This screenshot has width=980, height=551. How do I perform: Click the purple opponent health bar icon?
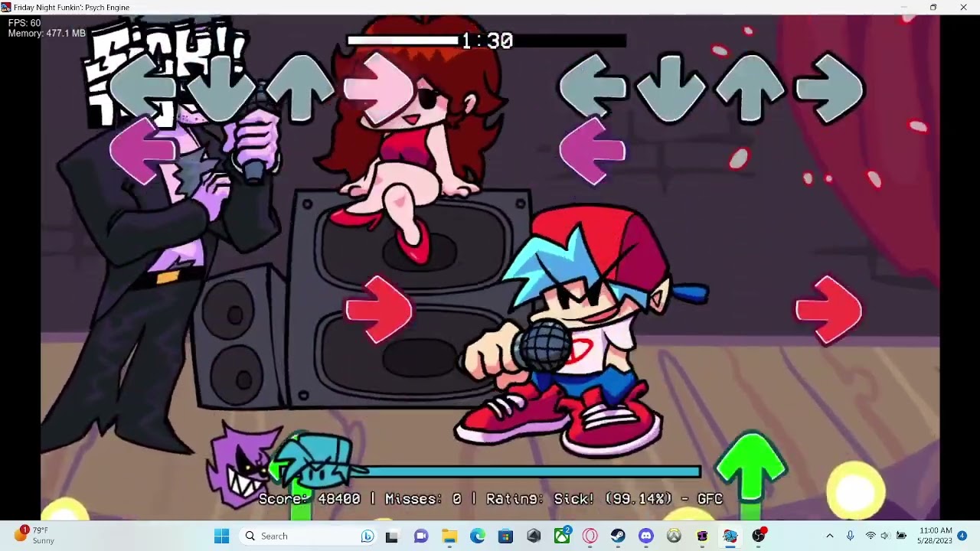click(243, 464)
